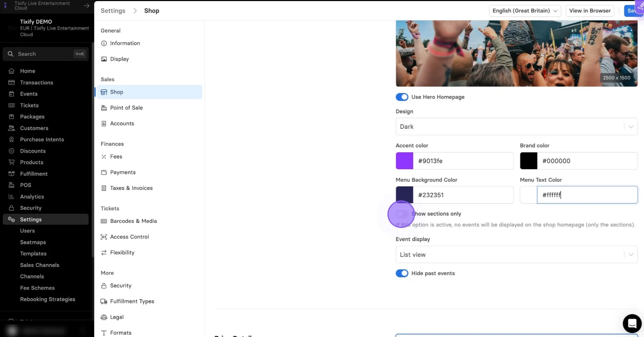Open Products via the cart icon

[x=11, y=162]
